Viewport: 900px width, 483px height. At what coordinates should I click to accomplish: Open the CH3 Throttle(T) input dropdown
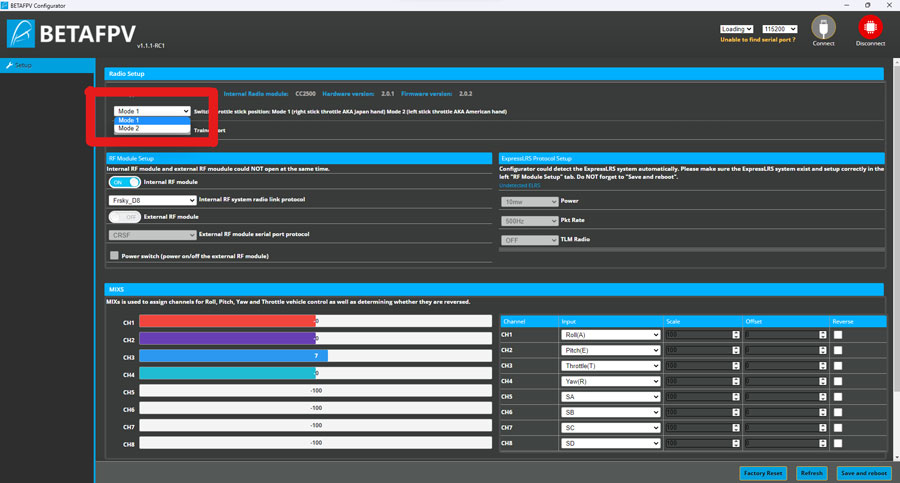tap(610, 366)
